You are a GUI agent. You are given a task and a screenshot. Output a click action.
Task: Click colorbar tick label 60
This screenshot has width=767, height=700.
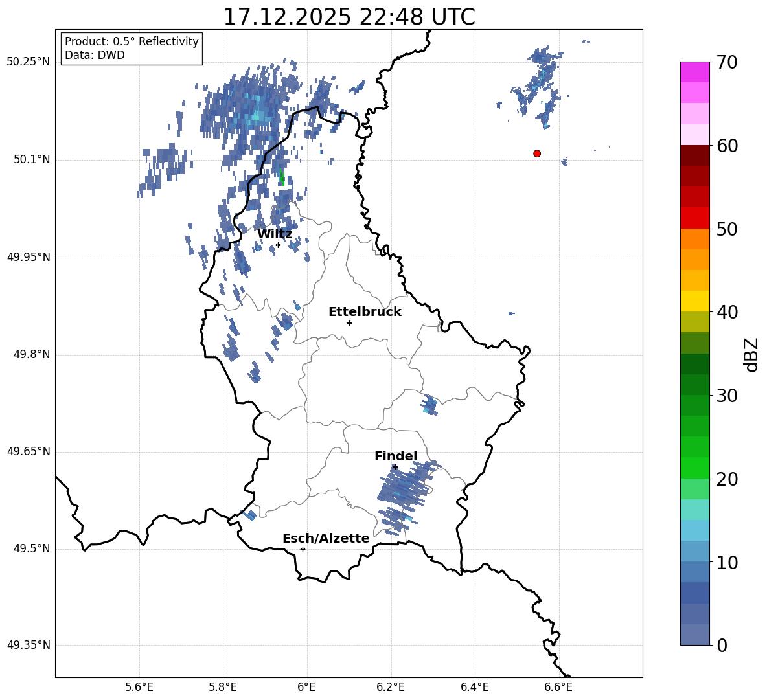point(727,146)
